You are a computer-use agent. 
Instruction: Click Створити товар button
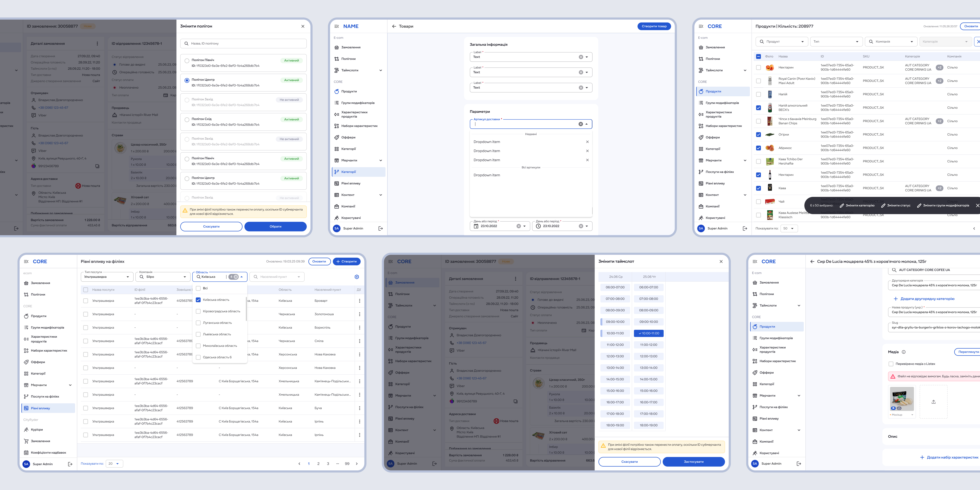[654, 26]
